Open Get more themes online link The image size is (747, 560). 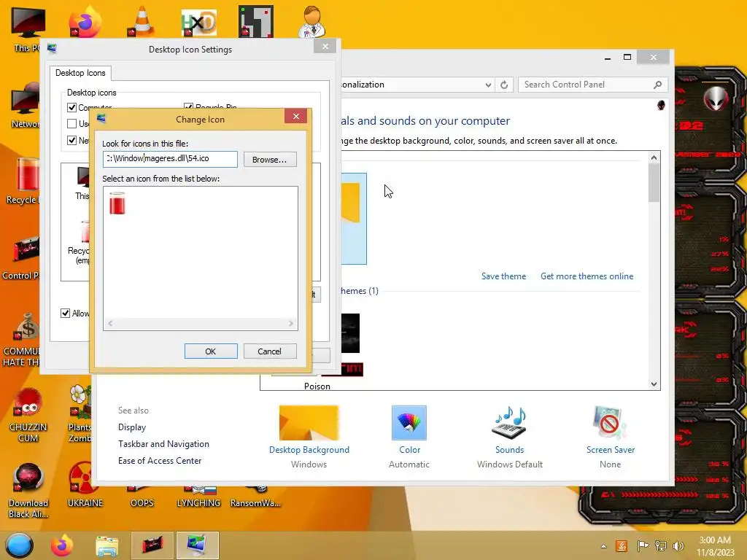coord(587,276)
